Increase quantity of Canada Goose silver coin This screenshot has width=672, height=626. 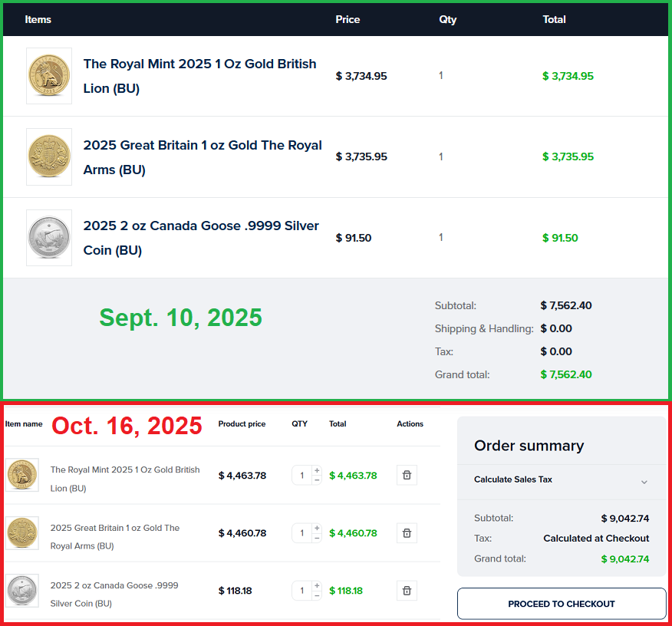point(317,586)
